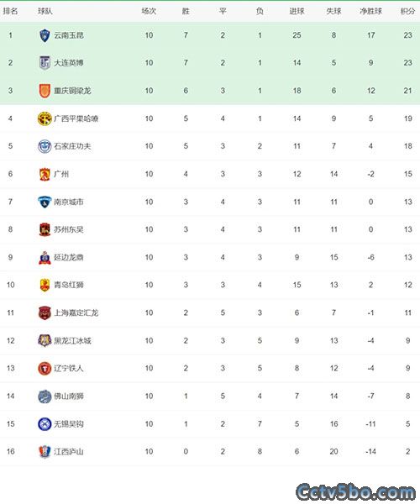
Task: Click the 石家庄功夫 team emblem
Action: [45, 146]
